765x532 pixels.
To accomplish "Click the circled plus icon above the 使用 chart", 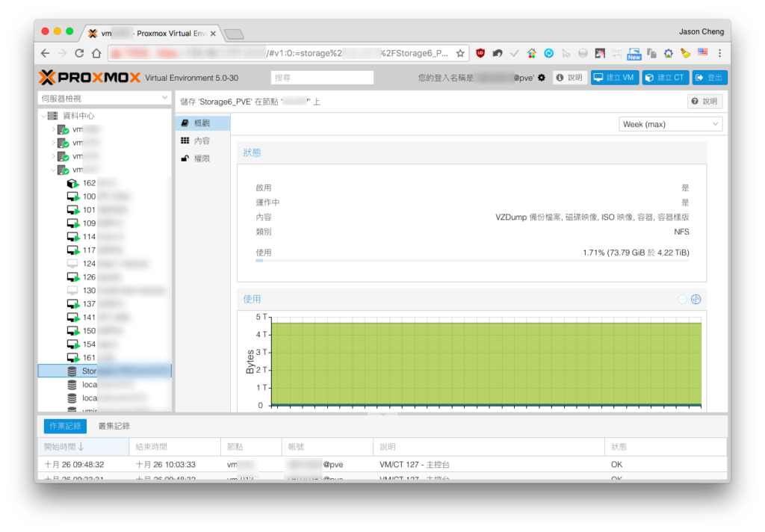I will (696, 299).
